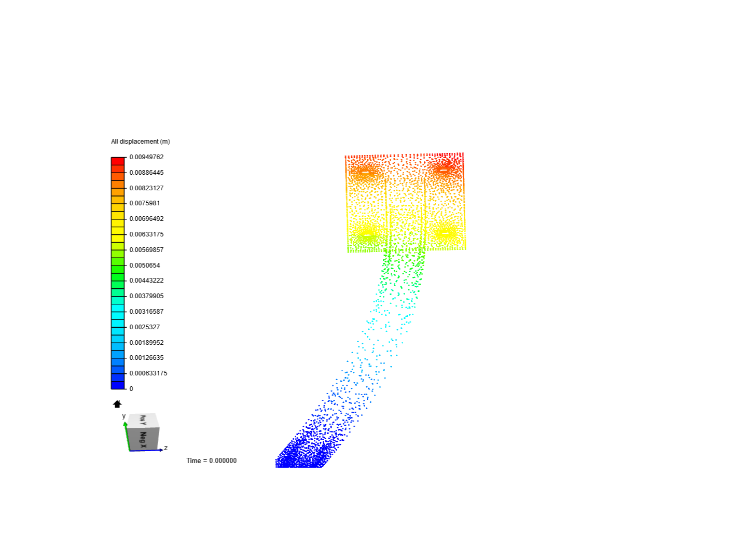This screenshot has width=747, height=560.
Task: Click legend value 0.0075981
Action: (145, 203)
